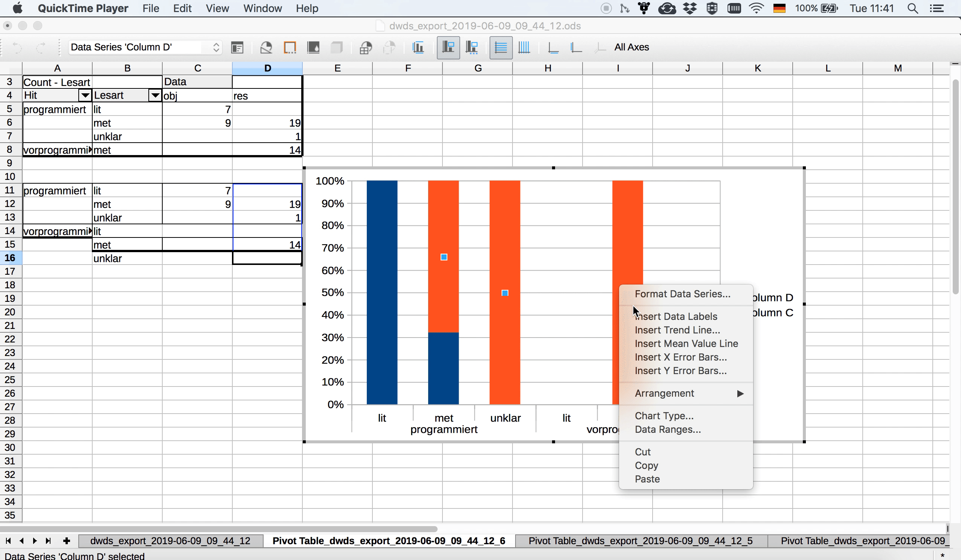Viewport: 961px width, 560px height.
Task: Select Data Ranges from context menu
Action: coord(667,429)
